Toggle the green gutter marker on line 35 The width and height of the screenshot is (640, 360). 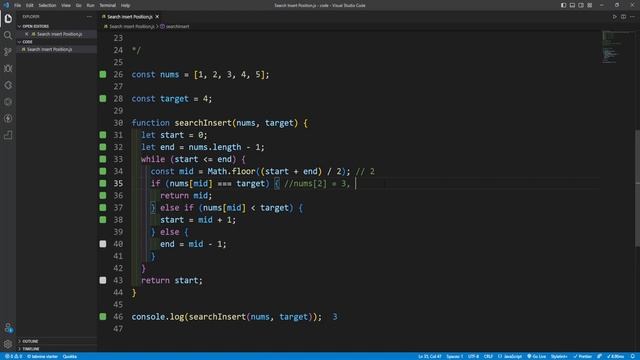(103, 183)
